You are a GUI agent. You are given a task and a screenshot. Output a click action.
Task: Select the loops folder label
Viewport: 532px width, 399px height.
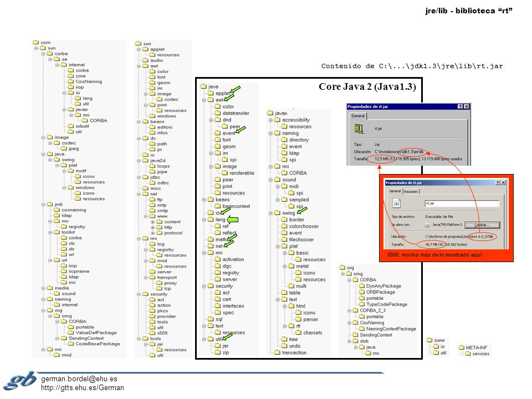point(163,166)
